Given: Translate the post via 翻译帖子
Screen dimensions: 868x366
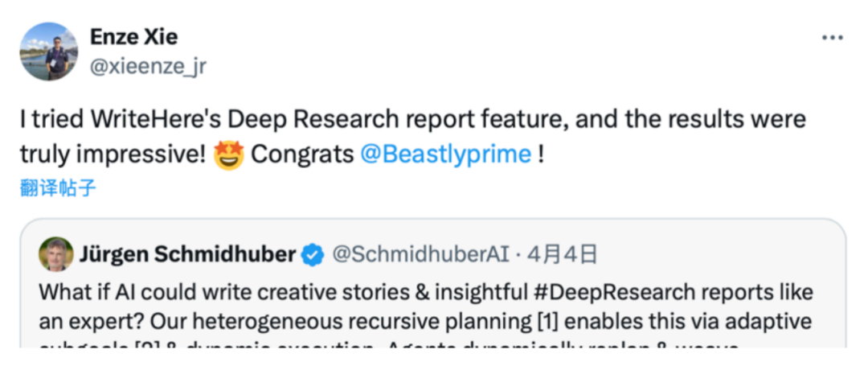Looking at the screenshot, I should point(58,189).
